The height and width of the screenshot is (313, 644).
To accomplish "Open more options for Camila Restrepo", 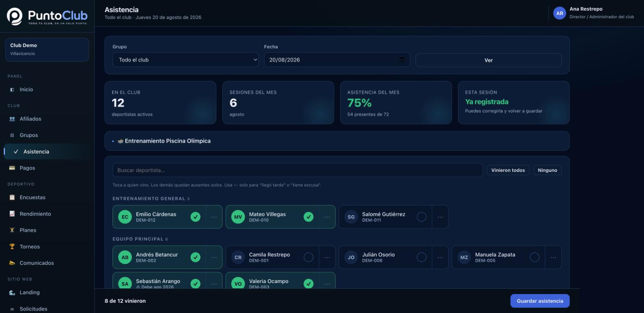I will click(x=327, y=257).
